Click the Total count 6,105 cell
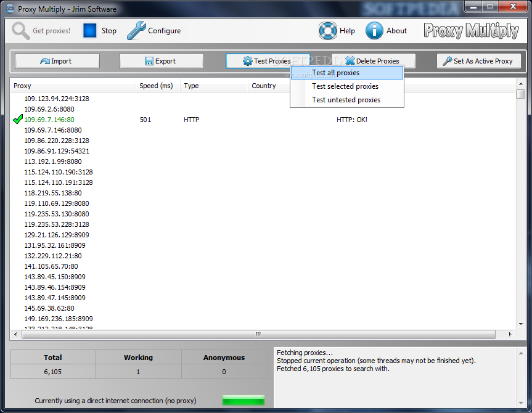This screenshot has height=413, width=532. click(53, 372)
